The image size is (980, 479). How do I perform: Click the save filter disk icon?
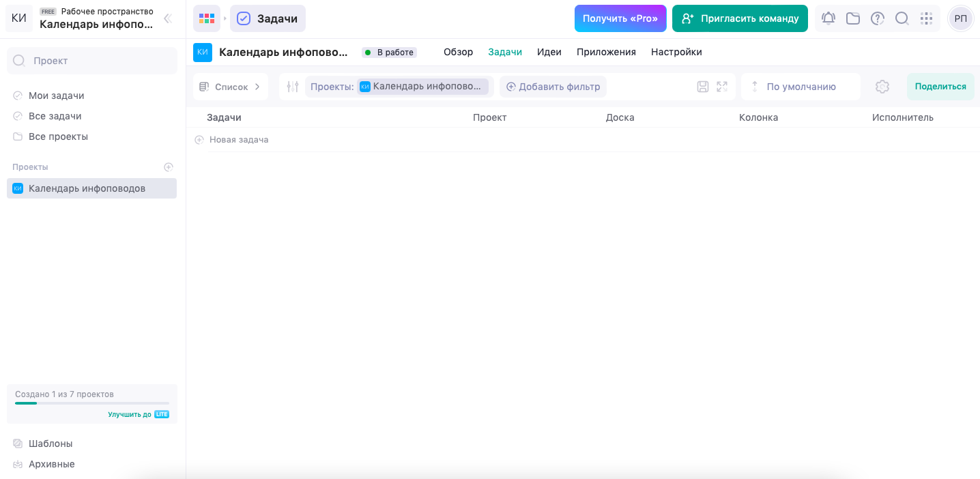point(703,87)
